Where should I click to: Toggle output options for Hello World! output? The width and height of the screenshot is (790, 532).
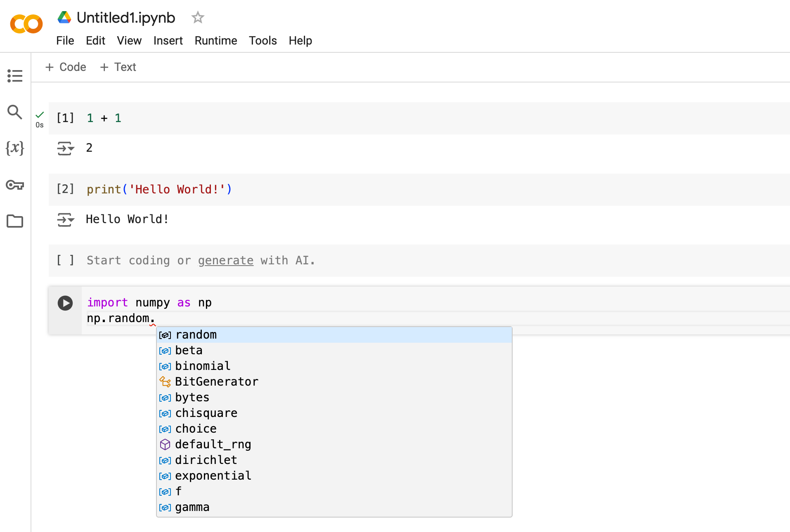point(66,219)
